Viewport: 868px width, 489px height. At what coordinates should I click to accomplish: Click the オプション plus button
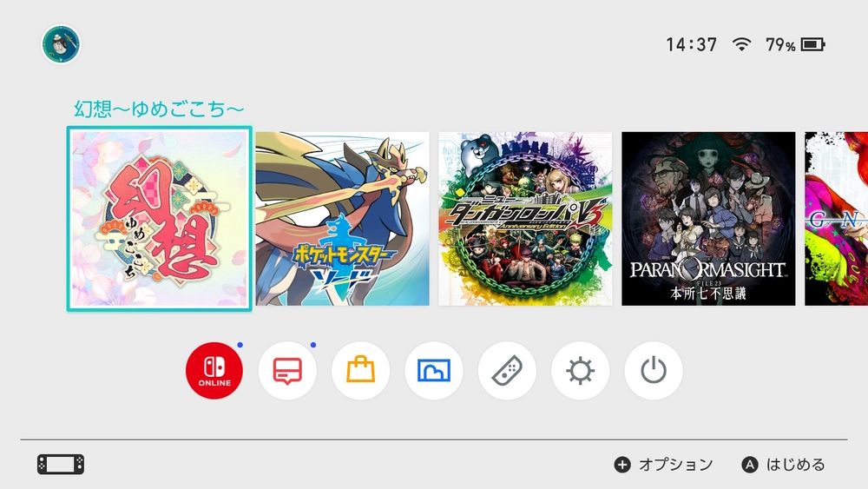point(663,465)
